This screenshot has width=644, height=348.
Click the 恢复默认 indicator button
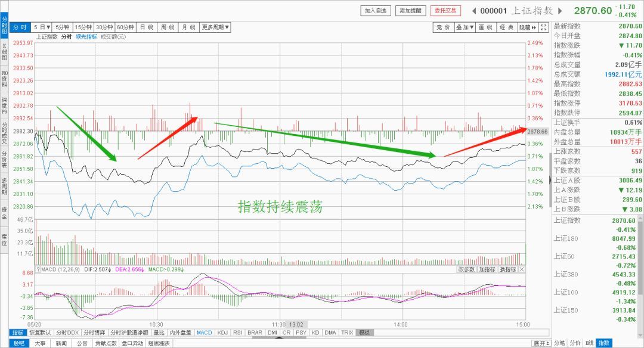pos(40,333)
